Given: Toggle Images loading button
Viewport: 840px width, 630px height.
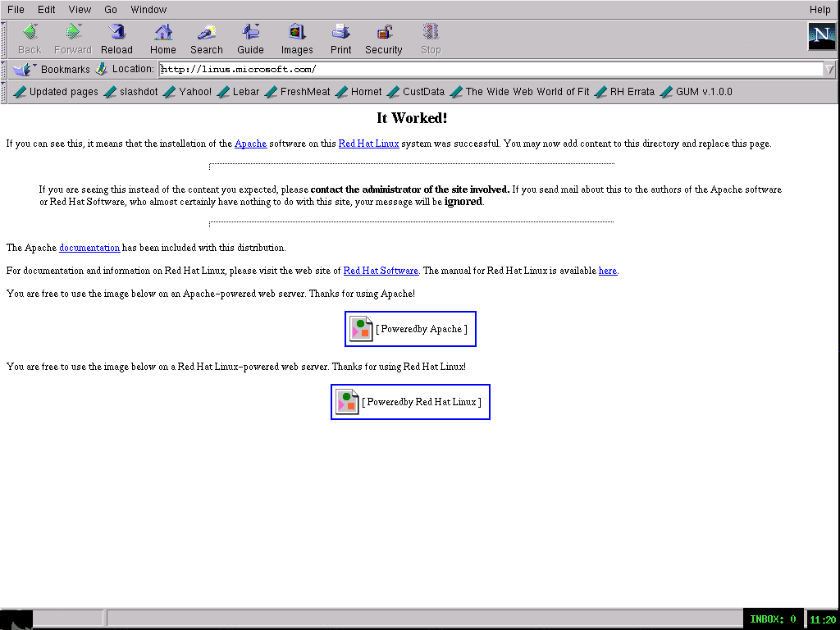Looking at the screenshot, I should click(x=297, y=39).
